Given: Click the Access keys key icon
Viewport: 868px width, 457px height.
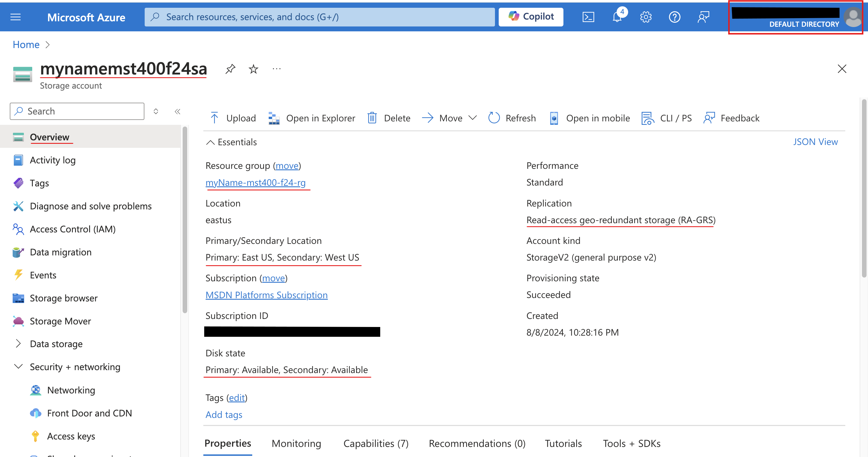Looking at the screenshot, I should [35, 436].
